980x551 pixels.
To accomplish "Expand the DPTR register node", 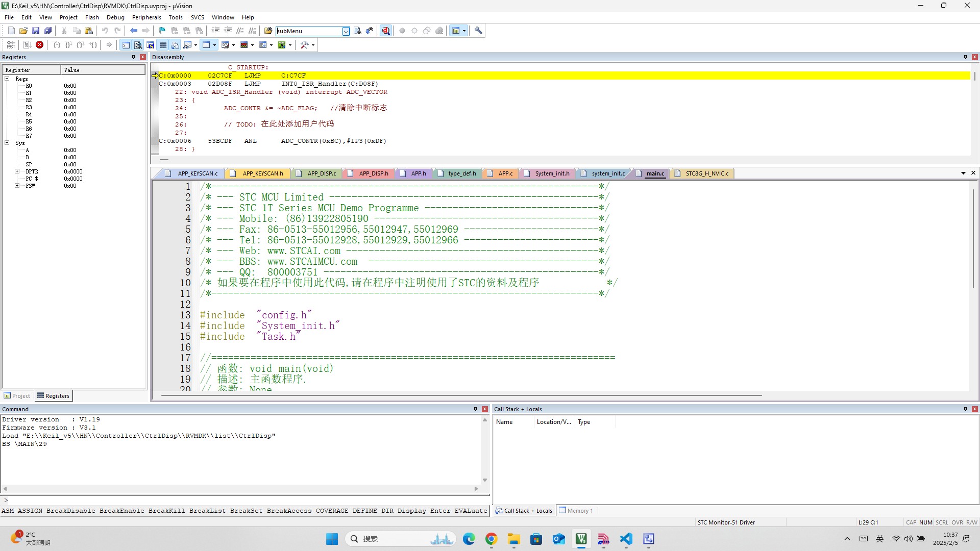I will point(17,171).
